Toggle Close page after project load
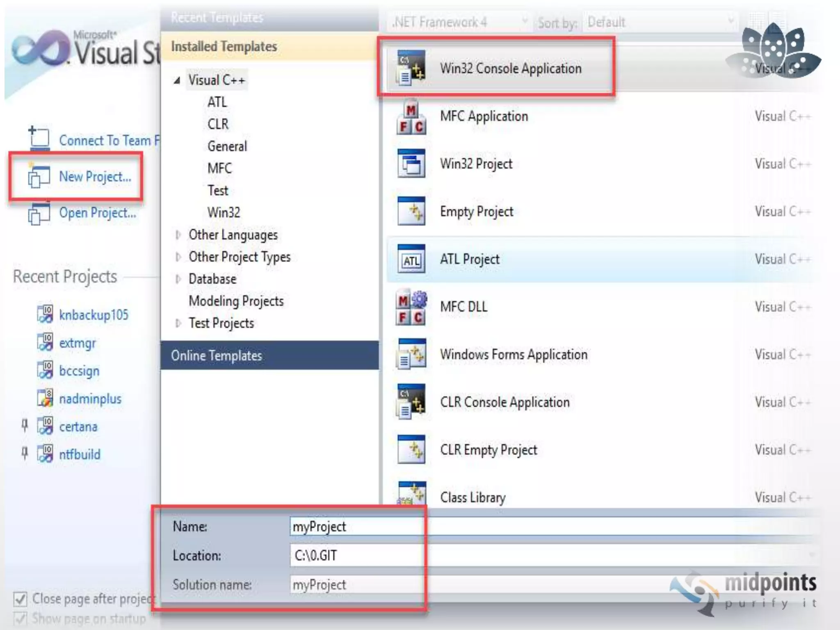Screen dimensions: 840x630 click(21, 599)
